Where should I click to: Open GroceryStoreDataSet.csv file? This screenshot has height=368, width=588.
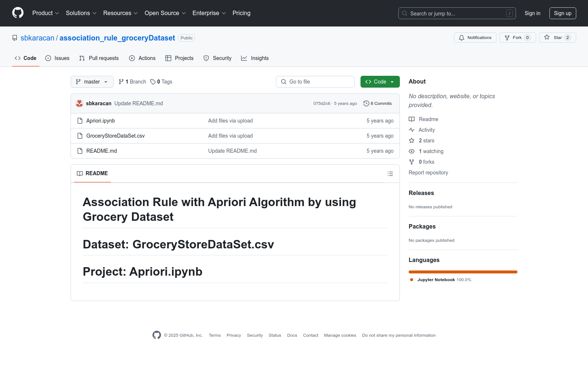115,136
